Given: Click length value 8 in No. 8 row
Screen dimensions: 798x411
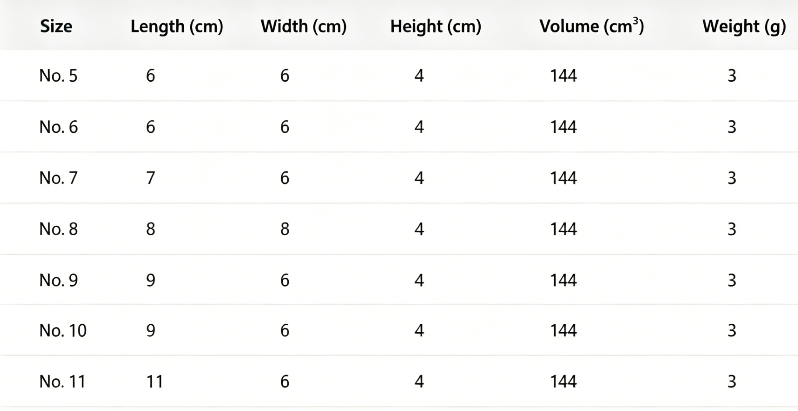Looking at the screenshot, I should click(x=150, y=229).
